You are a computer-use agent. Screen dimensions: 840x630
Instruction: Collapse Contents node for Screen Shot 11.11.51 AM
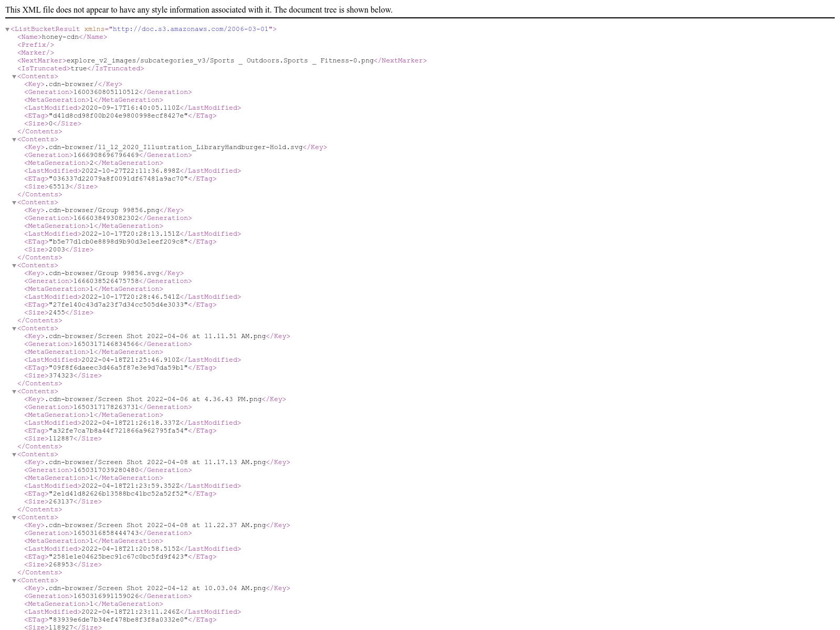(14, 329)
